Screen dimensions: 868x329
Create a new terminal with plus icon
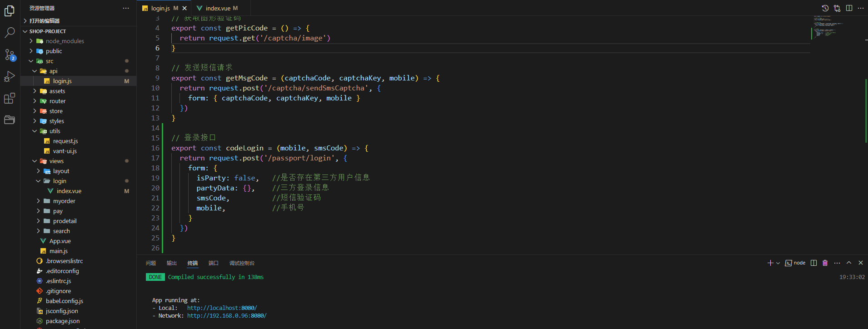pos(770,263)
